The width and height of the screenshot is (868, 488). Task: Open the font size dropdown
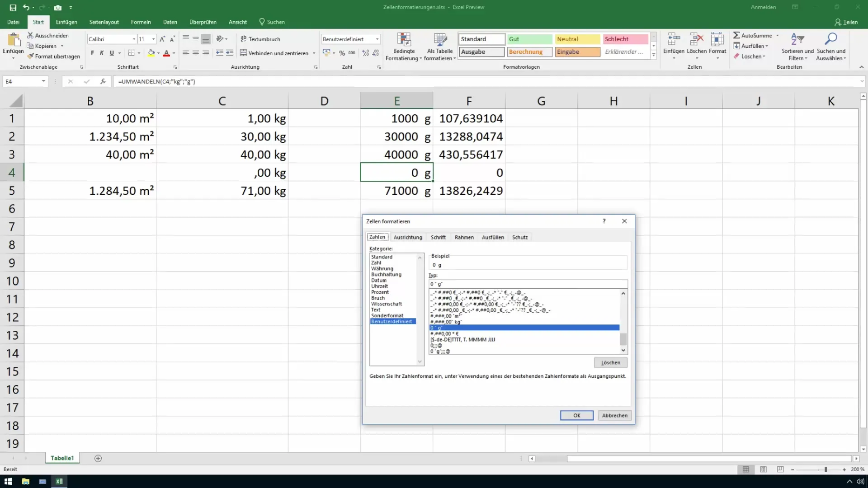(x=154, y=39)
